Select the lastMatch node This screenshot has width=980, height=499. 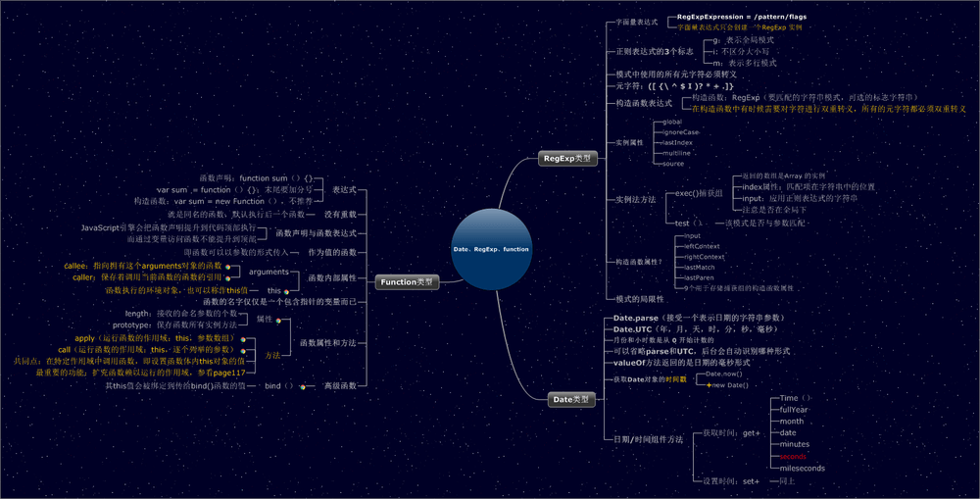[699, 268]
